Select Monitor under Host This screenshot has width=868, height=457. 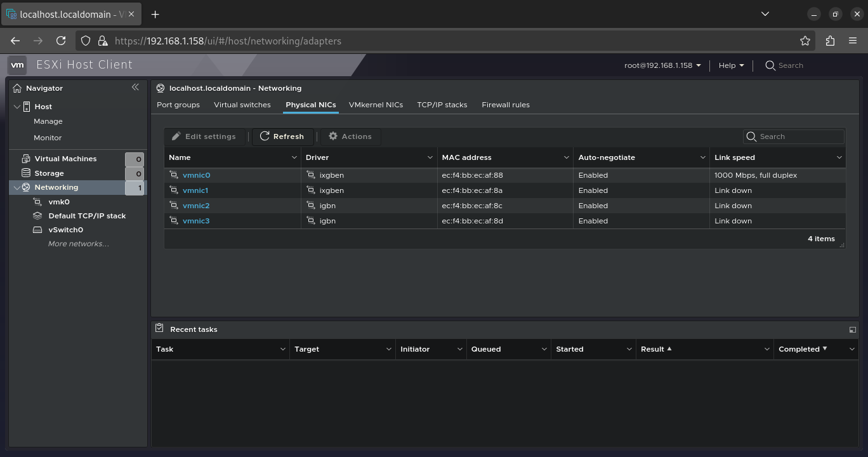pyautogui.click(x=48, y=138)
